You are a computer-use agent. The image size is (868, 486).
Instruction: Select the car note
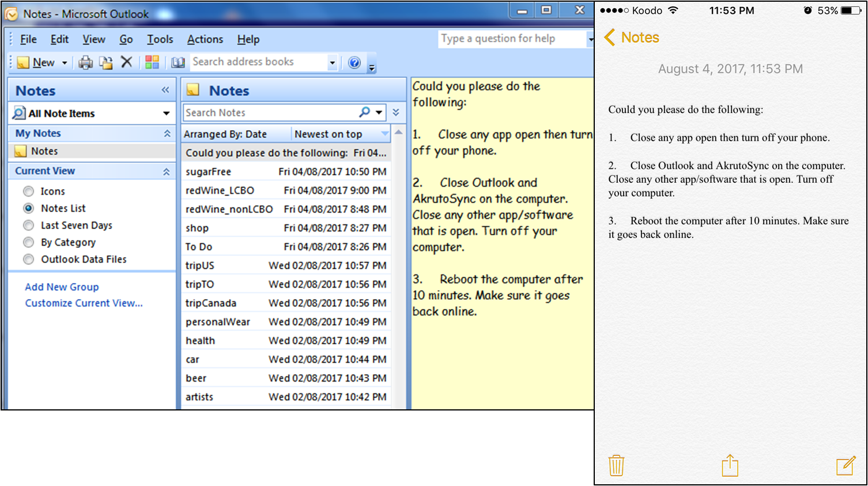(x=286, y=359)
